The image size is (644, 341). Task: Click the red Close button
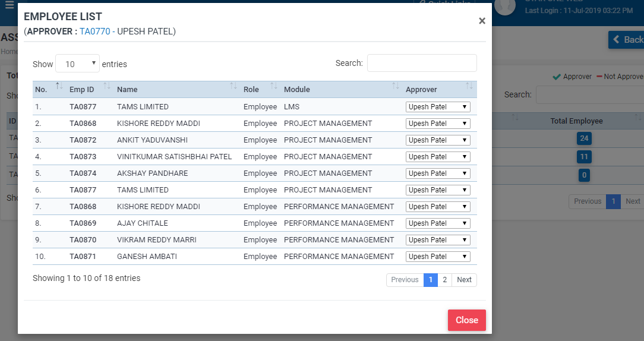click(466, 320)
